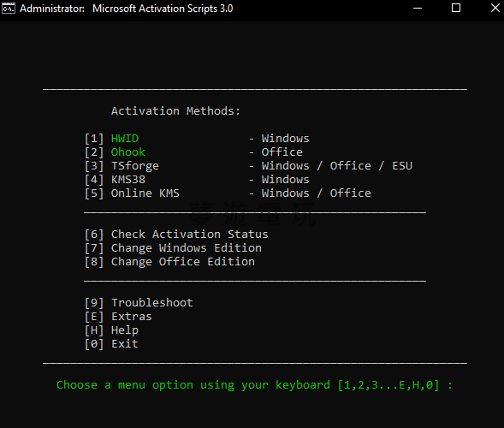
Task: Click the Check Activation Status entry
Action: 190,235
